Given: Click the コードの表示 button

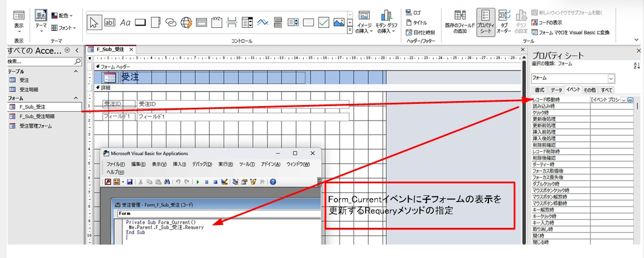Looking at the screenshot, I should click(547, 22).
